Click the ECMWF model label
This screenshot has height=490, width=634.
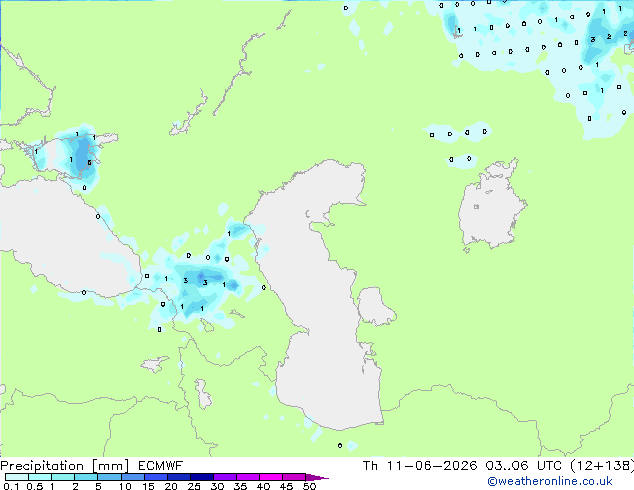(161, 466)
